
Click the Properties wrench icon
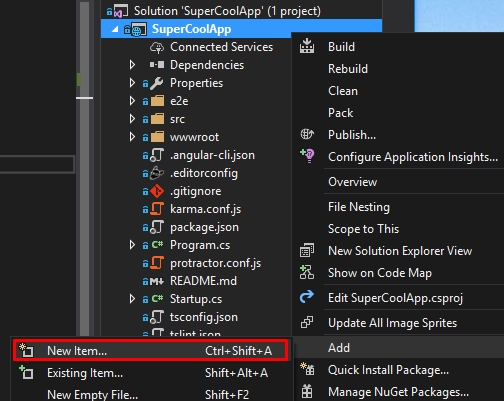tap(157, 83)
